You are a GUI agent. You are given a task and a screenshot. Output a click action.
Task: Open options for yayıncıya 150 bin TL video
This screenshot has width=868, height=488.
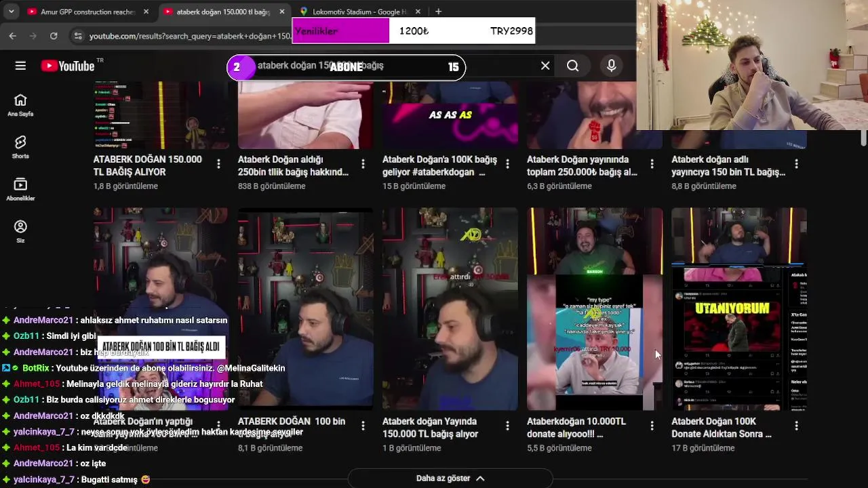point(796,164)
